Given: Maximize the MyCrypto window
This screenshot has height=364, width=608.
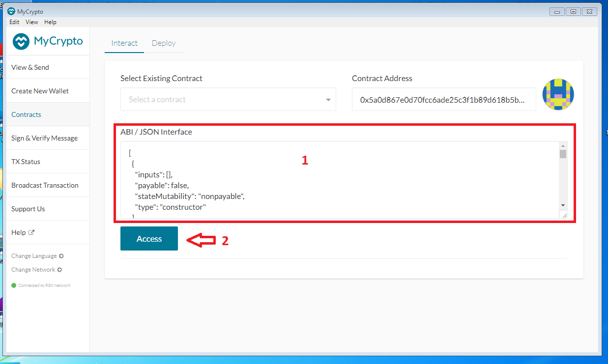Looking at the screenshot, I should [573, 11].
